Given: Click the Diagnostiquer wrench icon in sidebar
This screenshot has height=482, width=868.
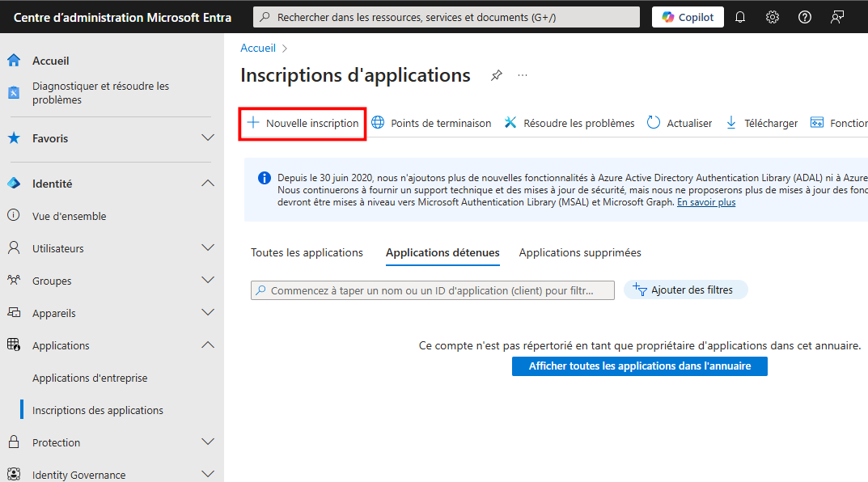Looking at the screenshot, I should coord(14,92).
